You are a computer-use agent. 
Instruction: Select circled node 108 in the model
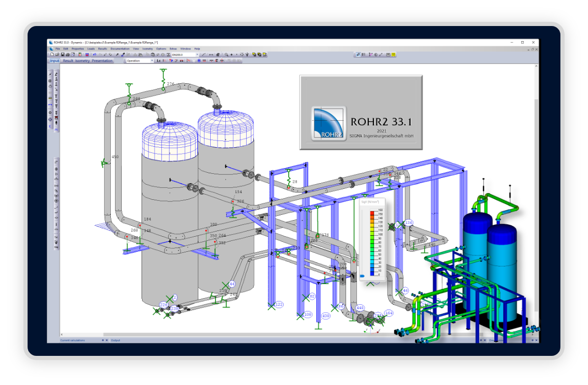point(308,315)
